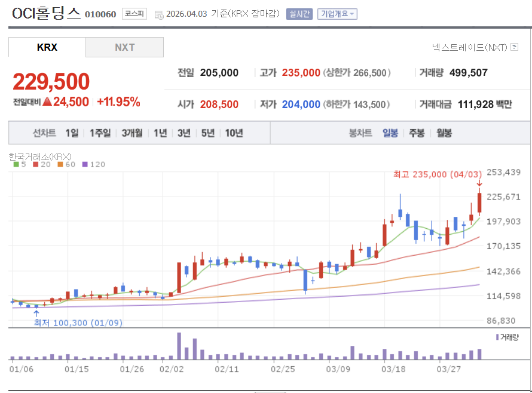Click the red up-triangle price change icon
Viewport: 532px width, 393px height.
coord(47,101)
